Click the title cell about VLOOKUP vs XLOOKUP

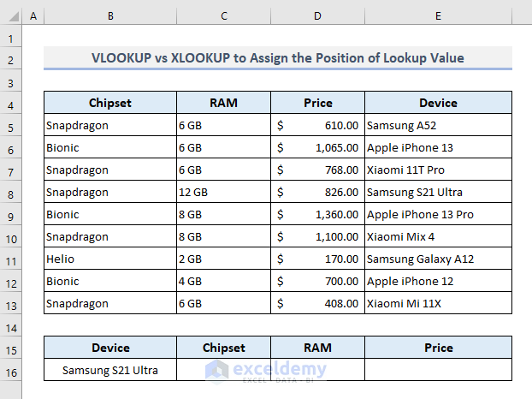click(x=278, y=57)
